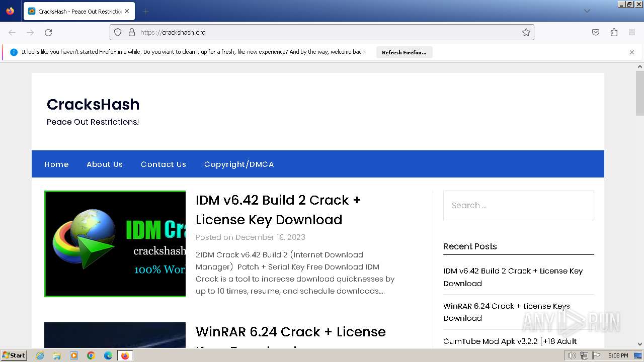Open recent post IDM v6.42 Build 2 Crack
The width and height of the screenshot is (644, 362).
click(x=513, y=277)
